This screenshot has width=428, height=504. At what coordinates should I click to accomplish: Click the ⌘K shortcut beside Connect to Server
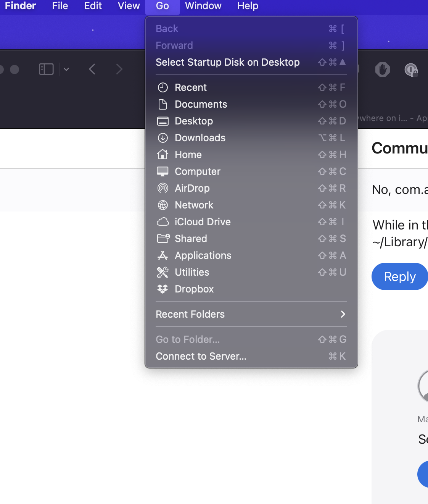pyautogui.click(x=337, y=356)
